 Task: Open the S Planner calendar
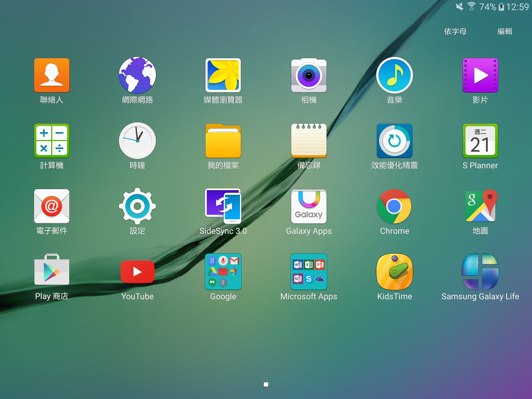point(480,141)
